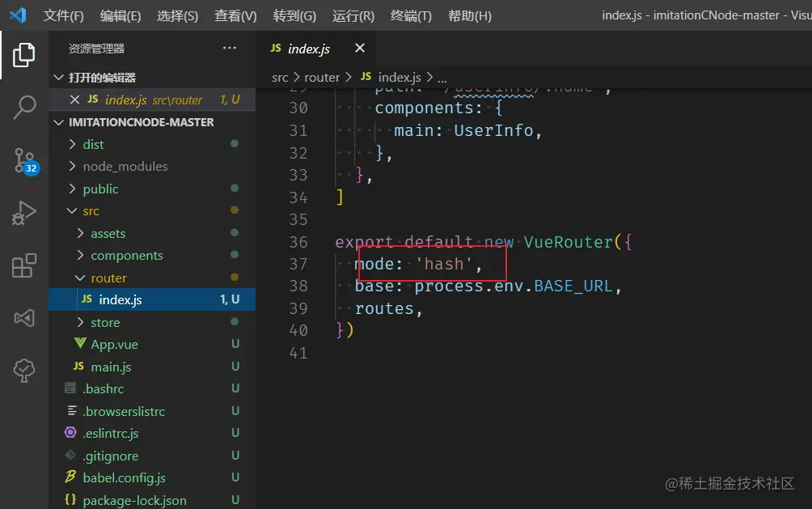Image resolution: width=812 pixels, height=509 pixels.
Task: Click the 资源管理器 panel title
Action: coord(96,49)
